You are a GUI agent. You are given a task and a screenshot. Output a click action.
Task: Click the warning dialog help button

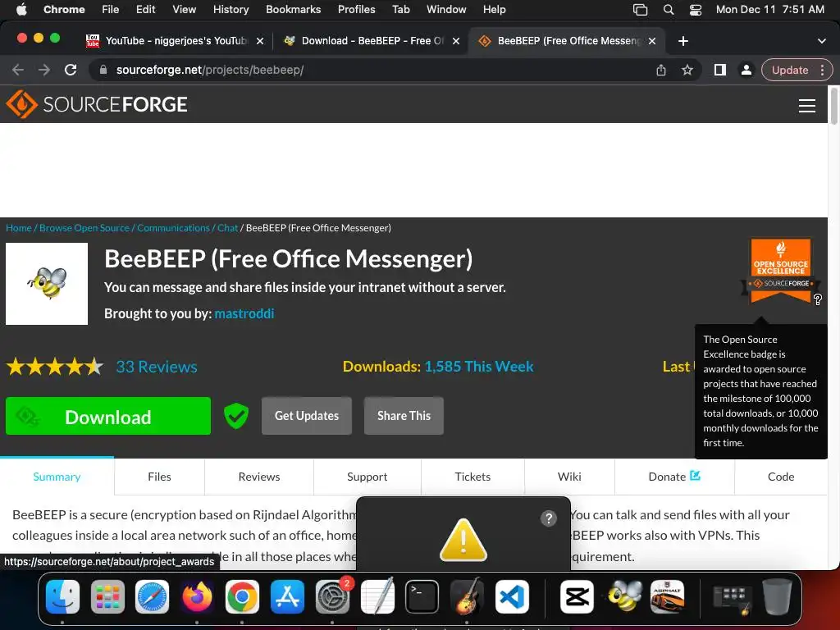[549, 518]
